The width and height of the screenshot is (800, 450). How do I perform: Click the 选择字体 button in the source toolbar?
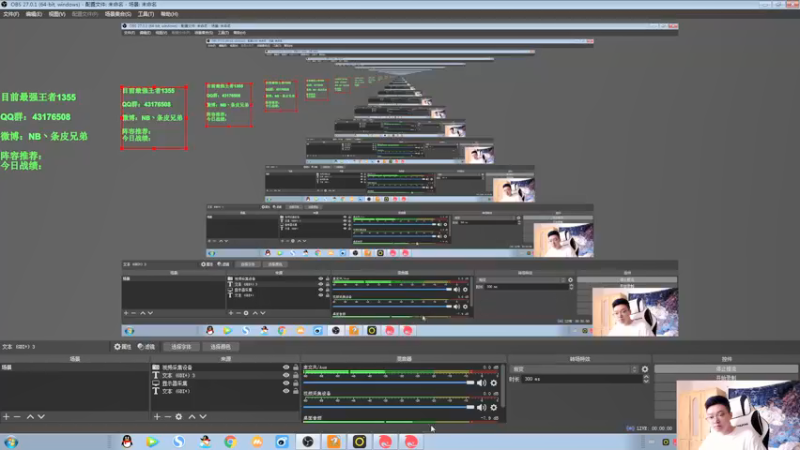tap(181, 347)
